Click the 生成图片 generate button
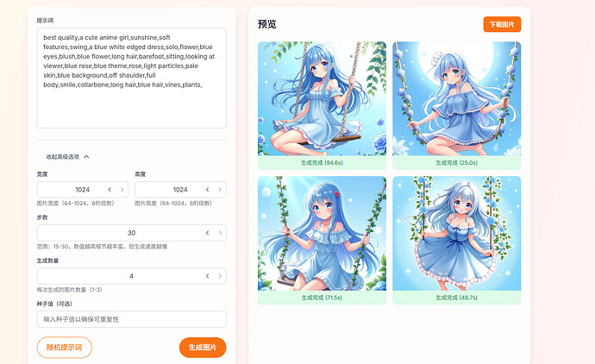595x364 pixels. point(203,348)
